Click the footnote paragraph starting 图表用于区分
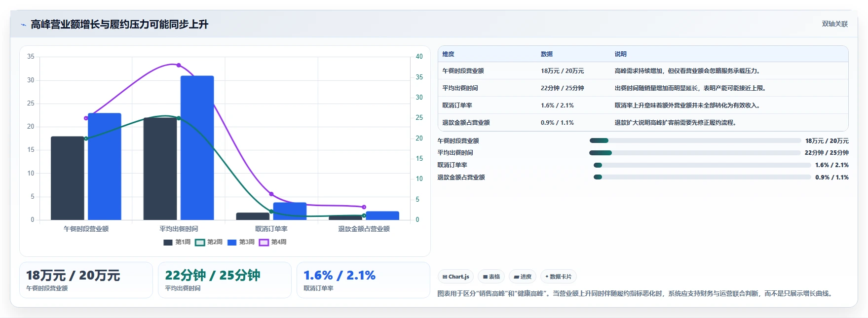The image size is (868, 318). pos(636,294)
